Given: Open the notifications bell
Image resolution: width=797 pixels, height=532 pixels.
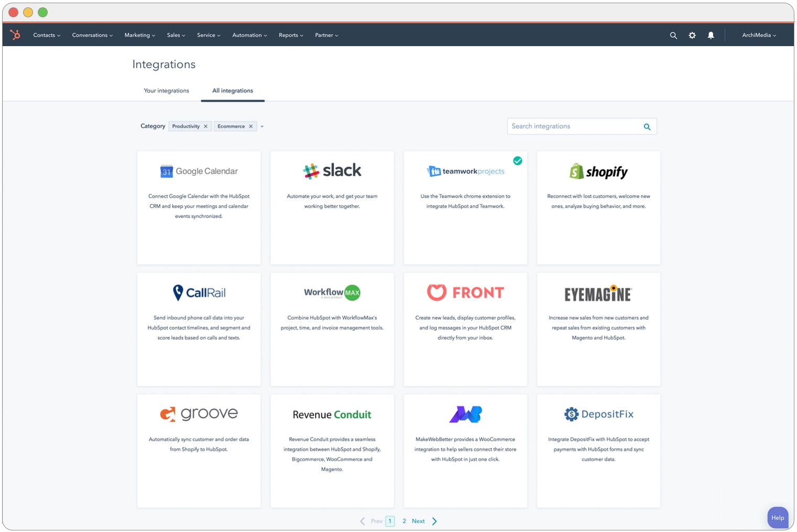Looking at the screenshot, I should coord(710,35).
